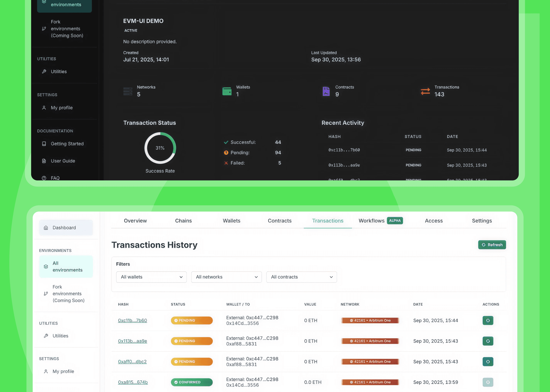Click refresh icon for 0xc11b...7b60 transaction
The image size is (550, 392).
tap(488, 320)
